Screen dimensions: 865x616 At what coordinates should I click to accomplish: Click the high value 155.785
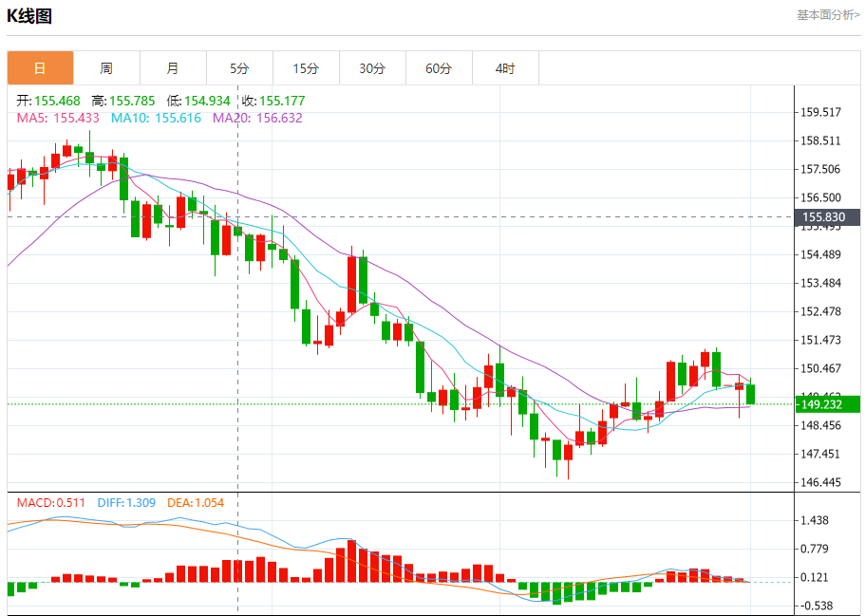[x=132, y=101]
